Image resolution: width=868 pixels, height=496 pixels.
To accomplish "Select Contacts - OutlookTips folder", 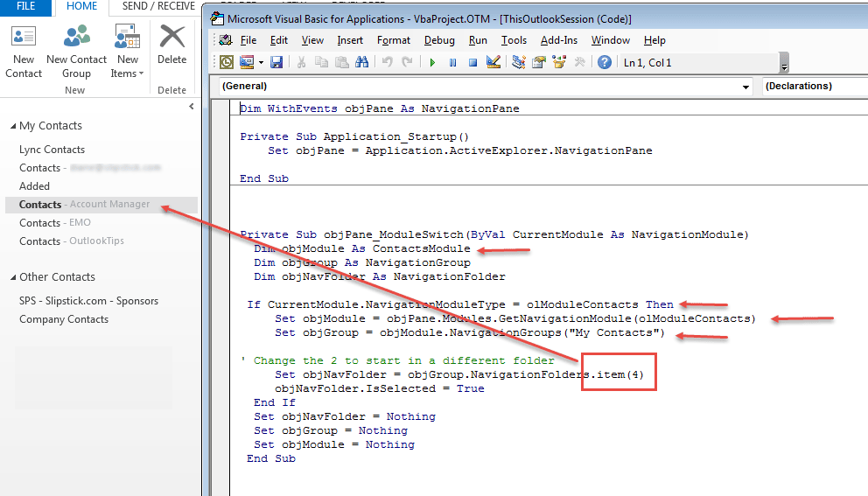I will pyautogui.click(x=72, y=241).
